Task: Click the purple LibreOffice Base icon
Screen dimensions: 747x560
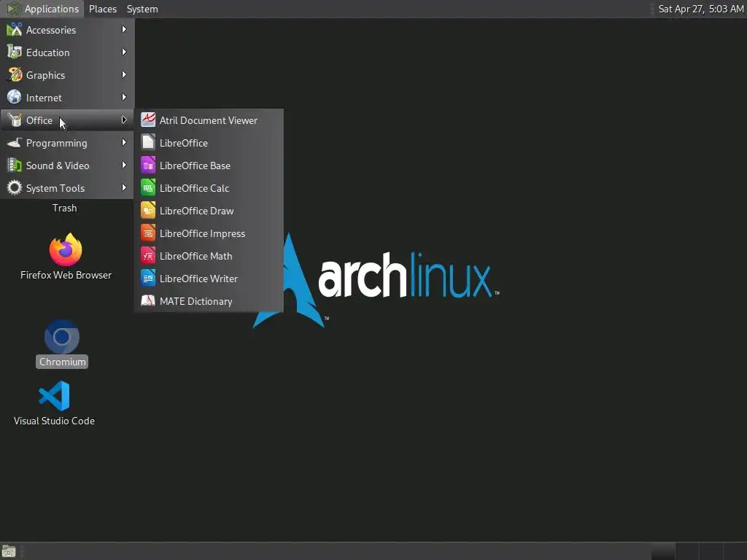Action: [147, 166]
